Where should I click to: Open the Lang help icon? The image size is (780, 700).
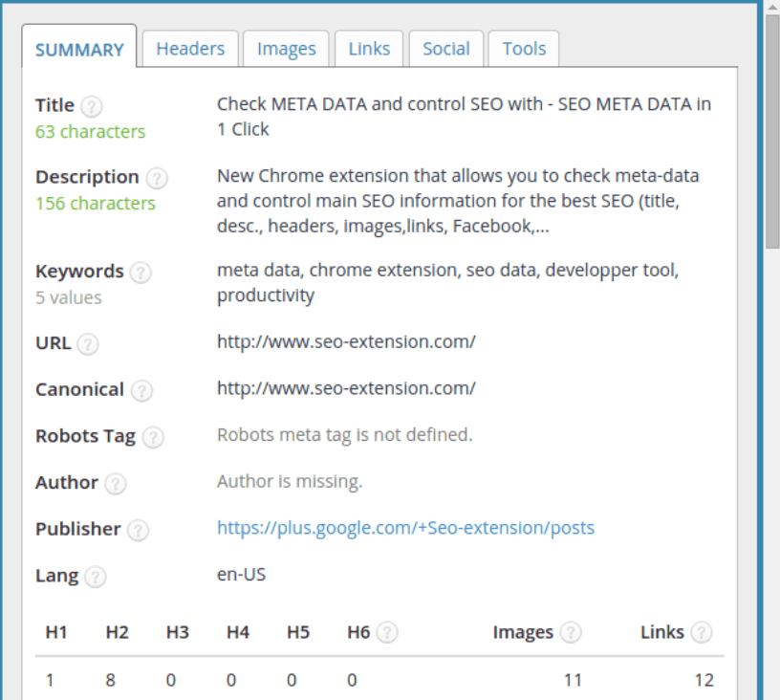coord(96,577)
